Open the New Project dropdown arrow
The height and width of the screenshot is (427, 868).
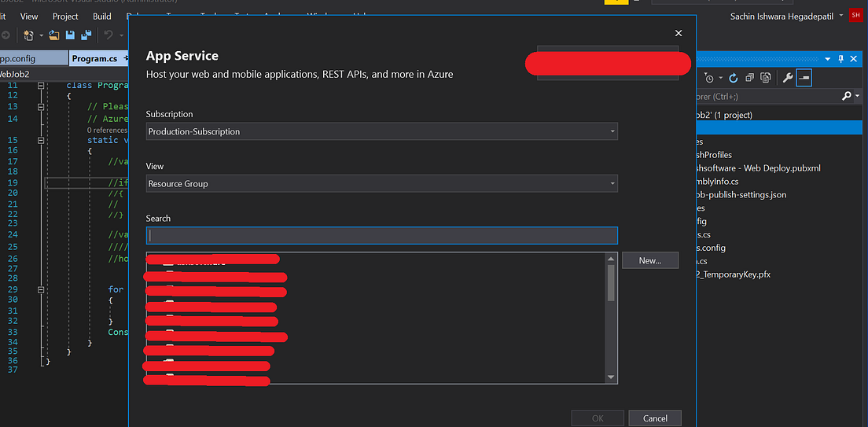tap(41, 36)
